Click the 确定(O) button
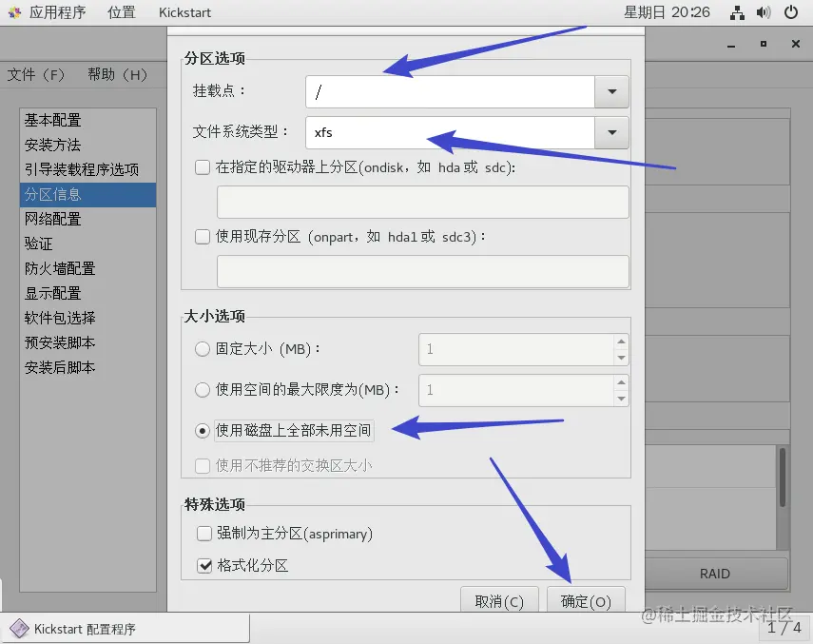The height and width of the screenshot is (644, 813). coord(586,600)
